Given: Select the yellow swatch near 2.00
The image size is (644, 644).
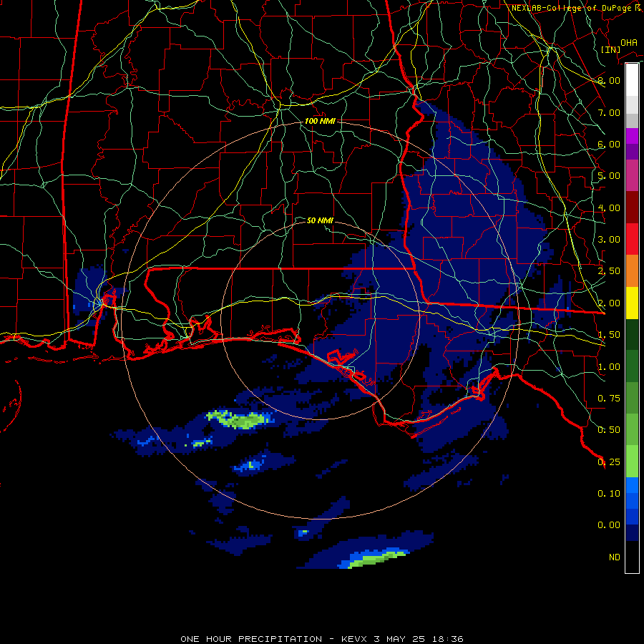Looking at the screenshot, I should tap(632, 303).
